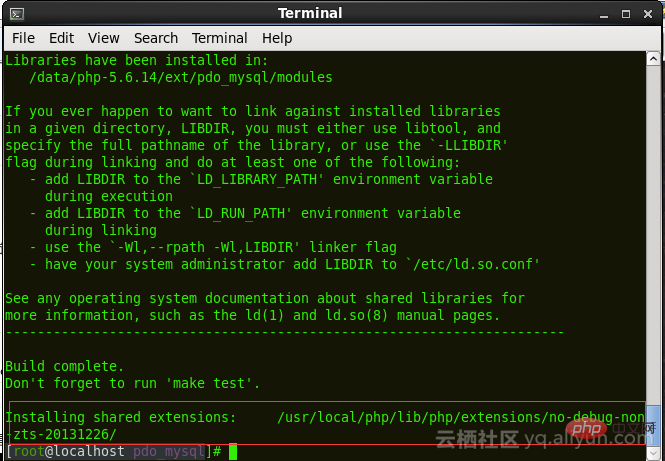Screen dimensions: 665x461
Task: Click the 'specify the full pathname' line
Action: click(x=257, y=145)
